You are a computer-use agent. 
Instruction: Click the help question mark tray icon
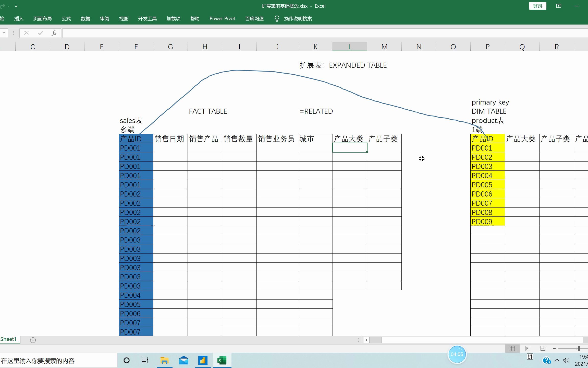[x=546, y=360]
